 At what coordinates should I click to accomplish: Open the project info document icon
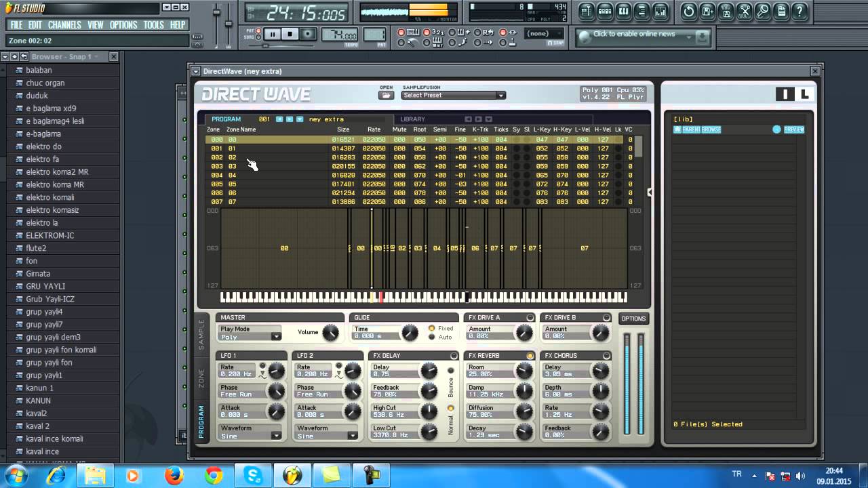[x=781, y=11]
